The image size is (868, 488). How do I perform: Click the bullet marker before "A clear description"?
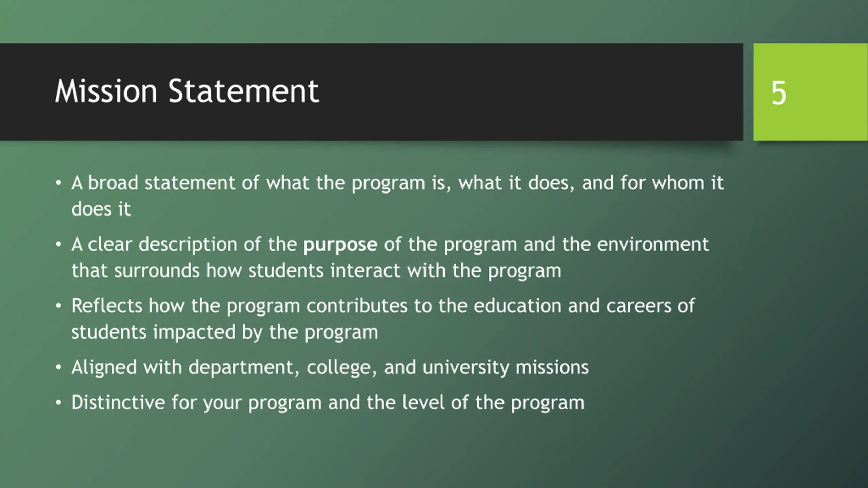[x=59, y=244]
